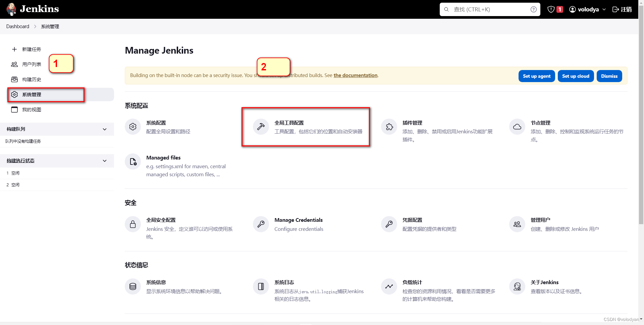
Task: Click executor row '1 空闲'
Action: (x=57, y=173)
